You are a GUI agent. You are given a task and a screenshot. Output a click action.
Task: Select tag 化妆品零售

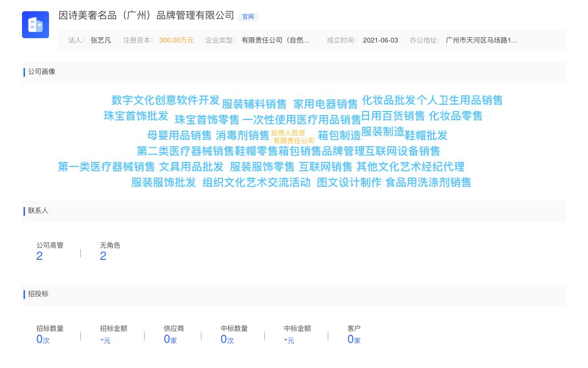click(456, 116)
